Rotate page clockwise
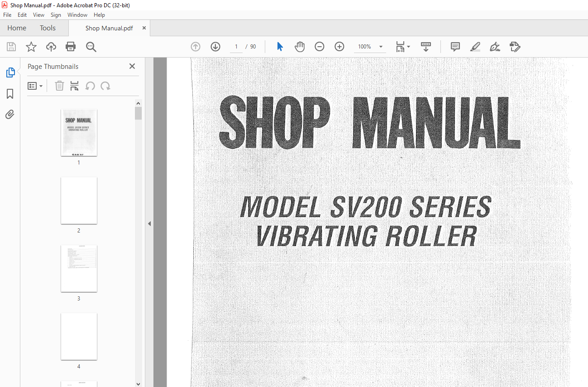Screen dimensions: 588x387 105,86
